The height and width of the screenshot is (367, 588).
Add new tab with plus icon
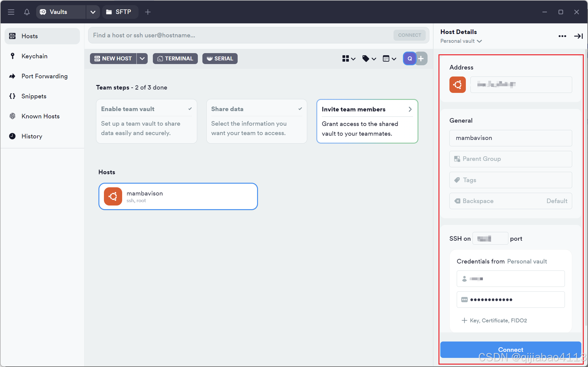(x=148, y=12)
